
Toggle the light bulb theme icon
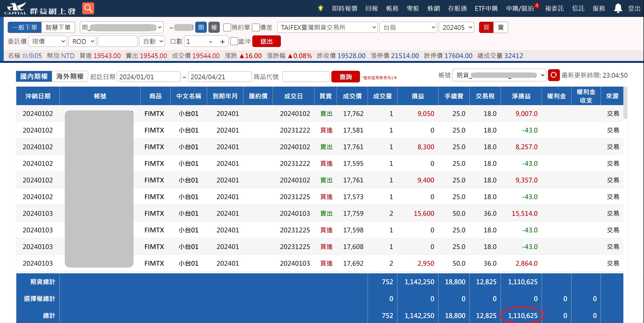[320, 8]
